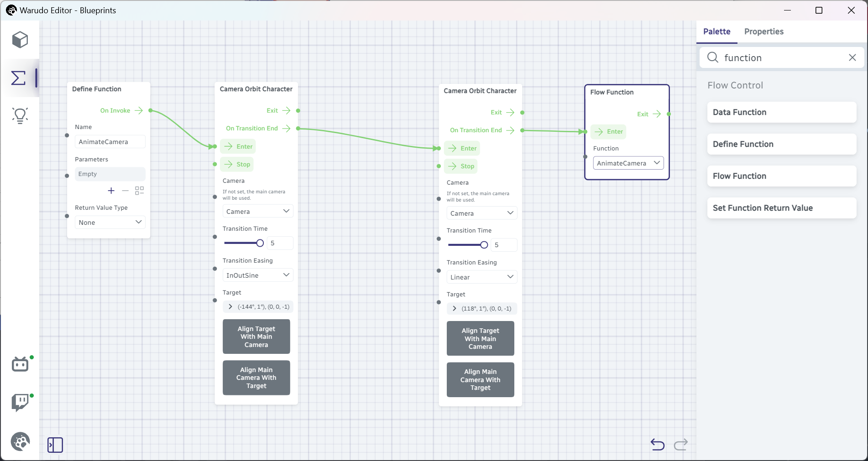
Task: Open Camera dropdown in first Camera Orbit node
Action: [x=258, y=211]
